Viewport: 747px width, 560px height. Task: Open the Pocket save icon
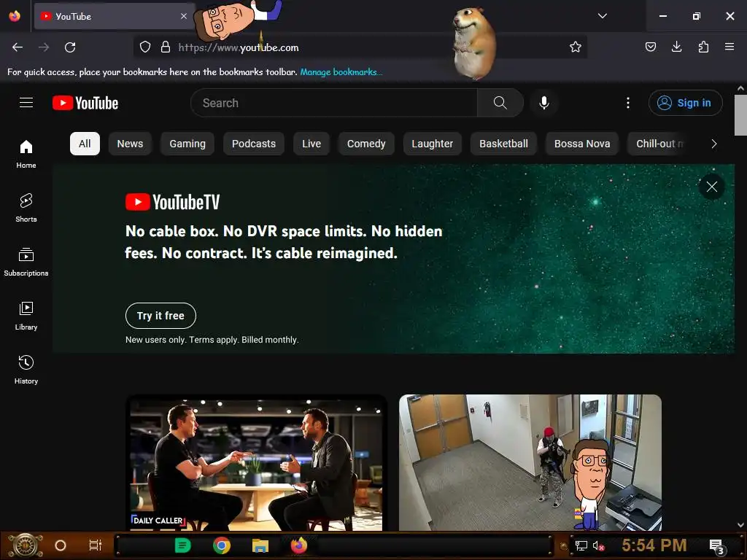click(650, 47)
